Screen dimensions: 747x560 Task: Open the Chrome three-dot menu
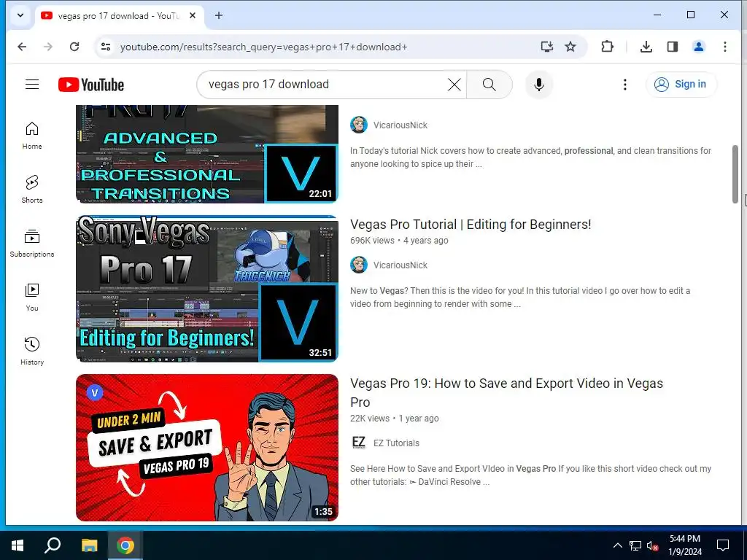click(x=724, y=47)
